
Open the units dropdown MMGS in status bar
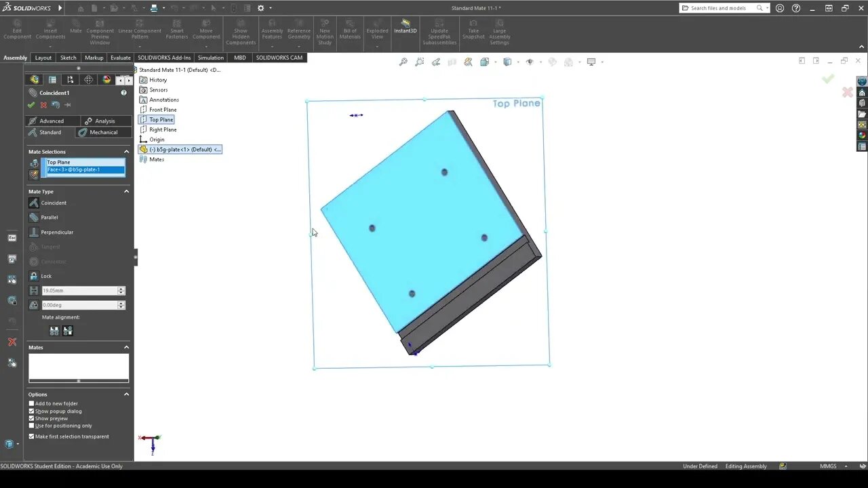(x=846, y=466)
